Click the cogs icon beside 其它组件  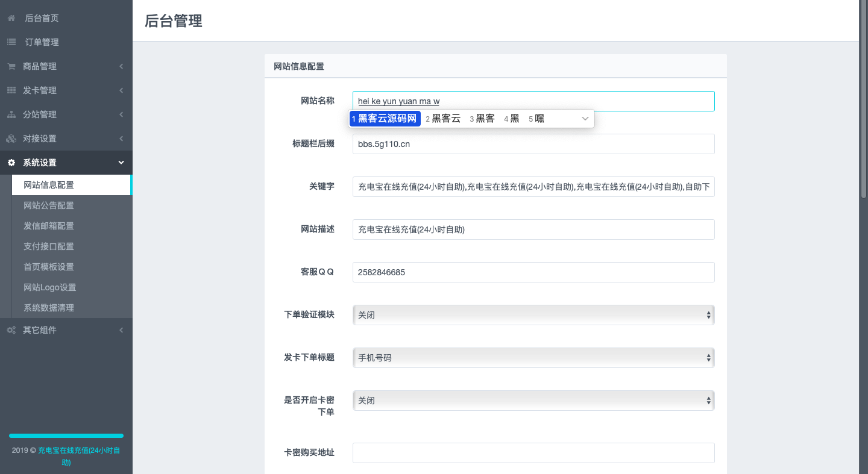[11, 330]
